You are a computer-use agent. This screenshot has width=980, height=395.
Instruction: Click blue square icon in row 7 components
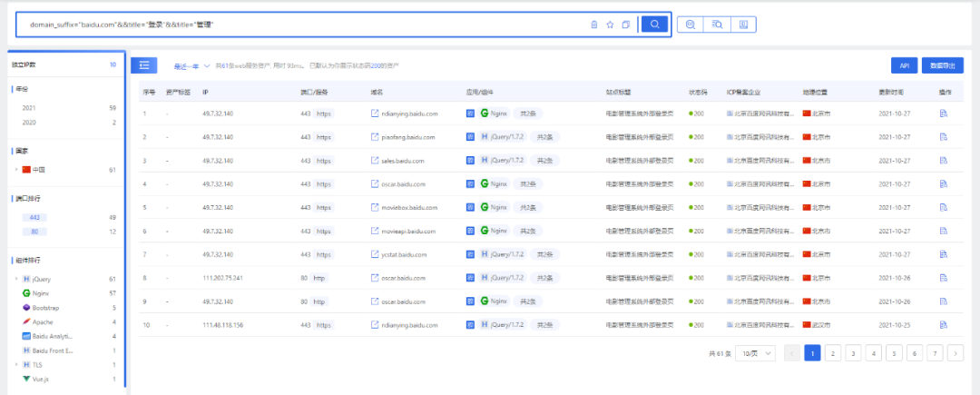[x=470, y=254]
